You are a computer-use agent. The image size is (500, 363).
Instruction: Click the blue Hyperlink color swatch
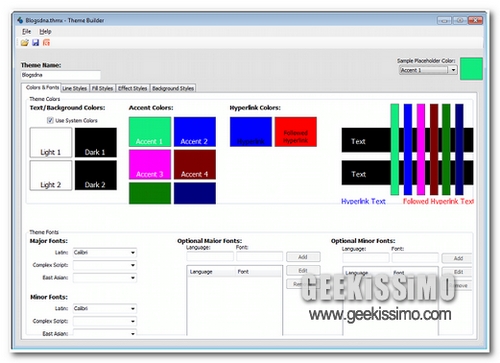[x=251, y=132]
